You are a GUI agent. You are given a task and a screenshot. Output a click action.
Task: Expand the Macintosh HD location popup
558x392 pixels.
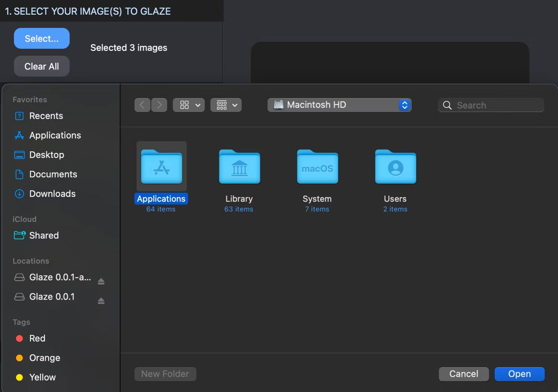pyautogui.click(x=339, y=105)
